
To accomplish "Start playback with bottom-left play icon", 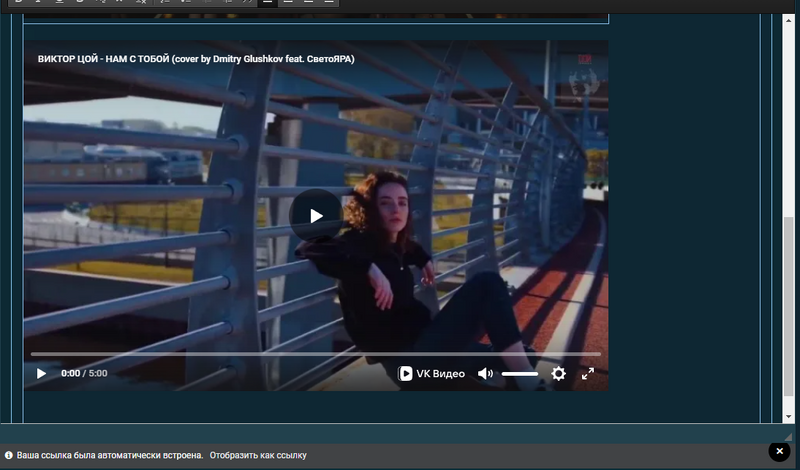I will pyautogui.click(x=41, y=374).
